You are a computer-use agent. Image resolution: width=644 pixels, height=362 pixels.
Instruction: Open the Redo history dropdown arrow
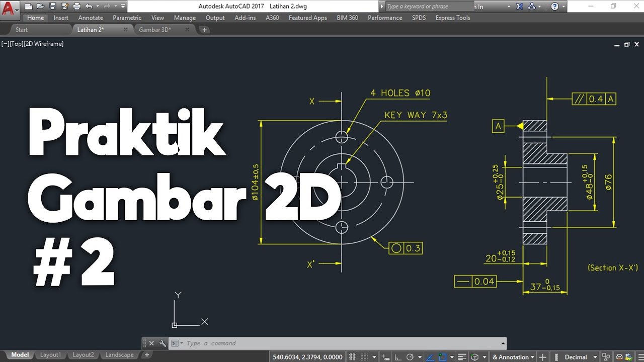tap(116, 7)
